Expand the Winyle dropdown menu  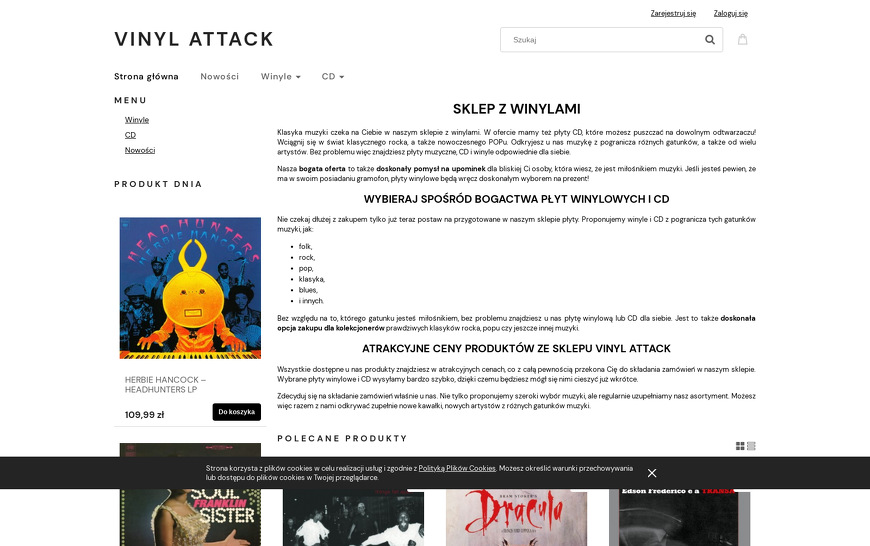281,77
